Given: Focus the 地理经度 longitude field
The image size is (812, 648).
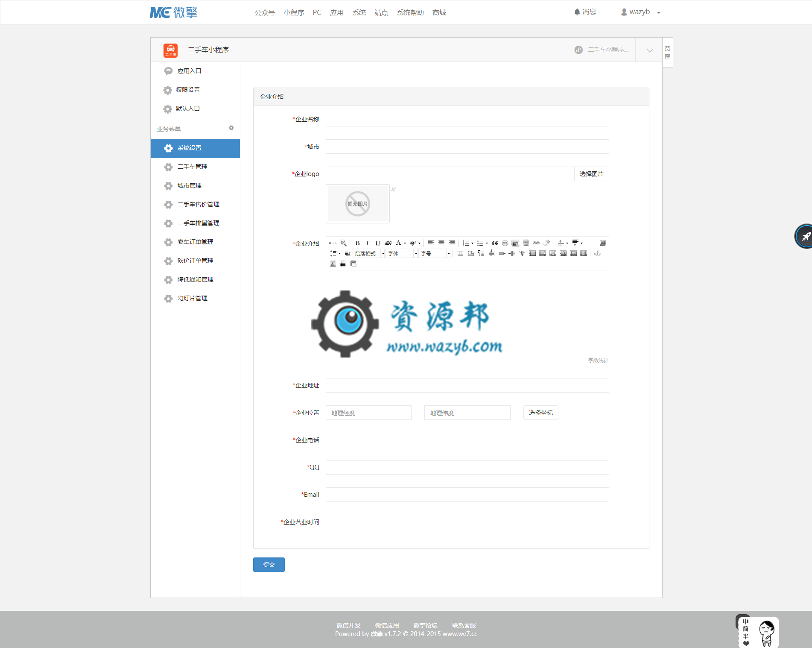Looking at the screenshot, I should click(368, 413).
